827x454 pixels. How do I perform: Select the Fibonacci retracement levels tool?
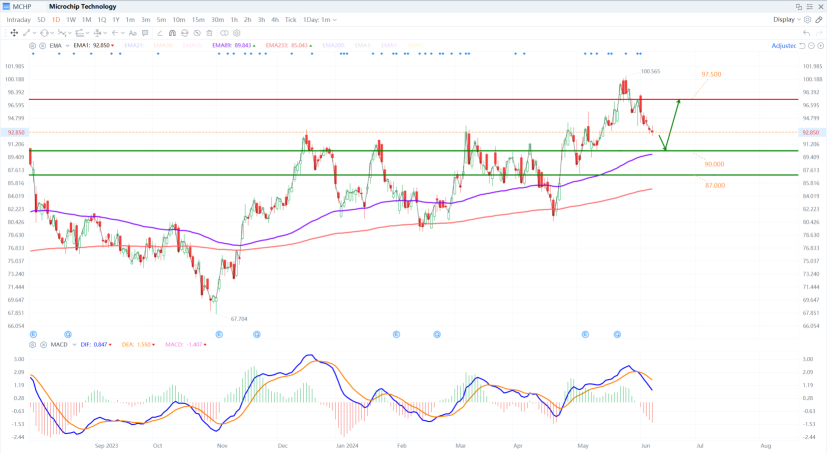[x=80, y=33]
